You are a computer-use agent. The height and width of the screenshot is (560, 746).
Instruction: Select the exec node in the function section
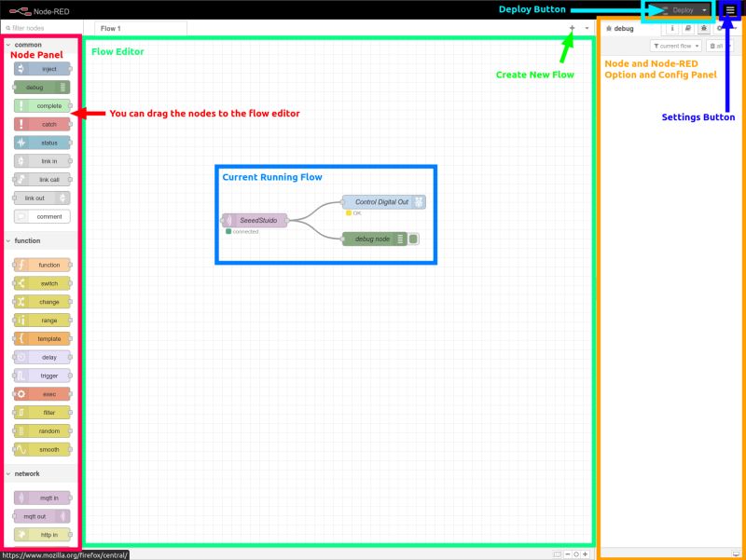pos(41,394)
